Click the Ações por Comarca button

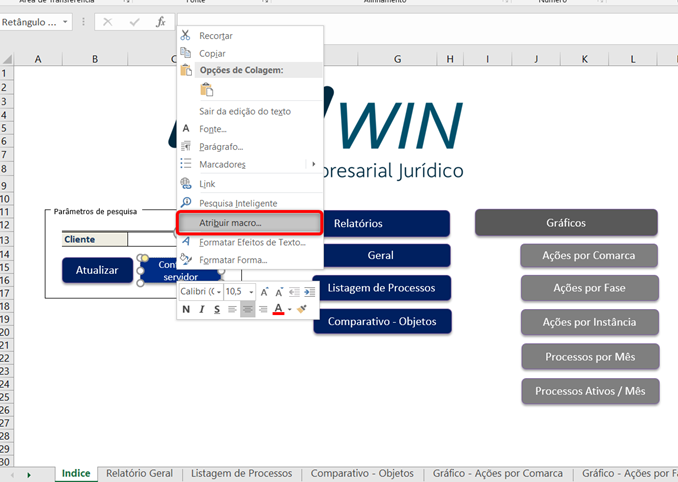click(589, 255)
